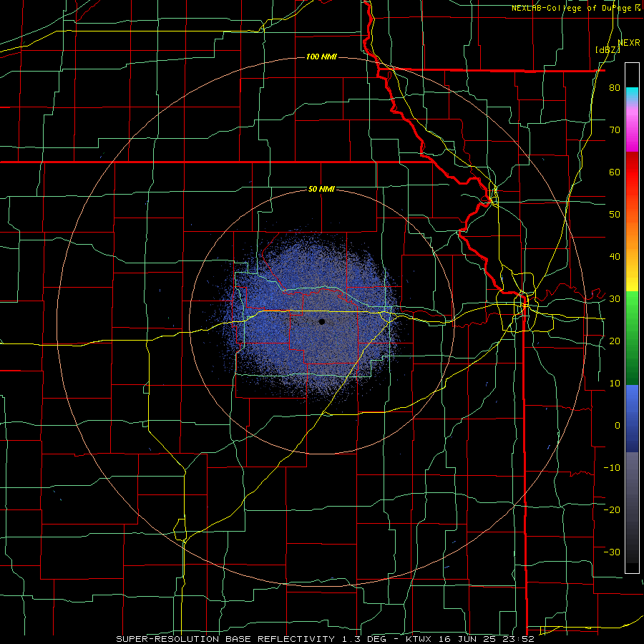Click the '20' value on dBZ scale
Viewport: 644px width, 644px height.
click(615, 341)
